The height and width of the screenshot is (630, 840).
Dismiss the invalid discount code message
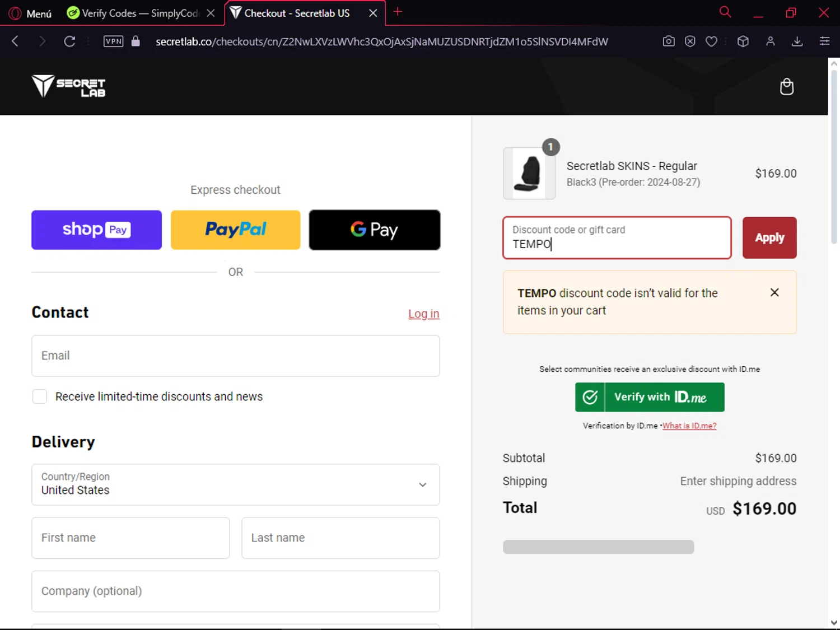click(774, 292)
